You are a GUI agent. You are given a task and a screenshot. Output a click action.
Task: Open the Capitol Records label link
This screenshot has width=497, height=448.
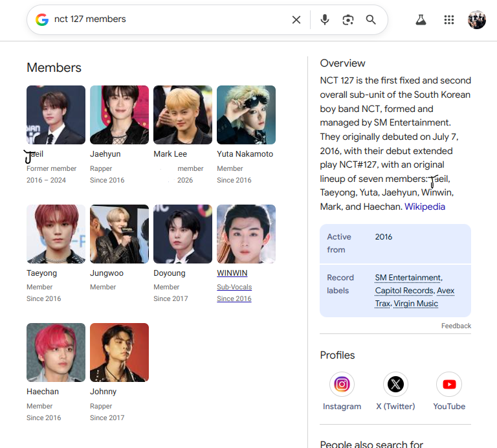coord(404,291)
